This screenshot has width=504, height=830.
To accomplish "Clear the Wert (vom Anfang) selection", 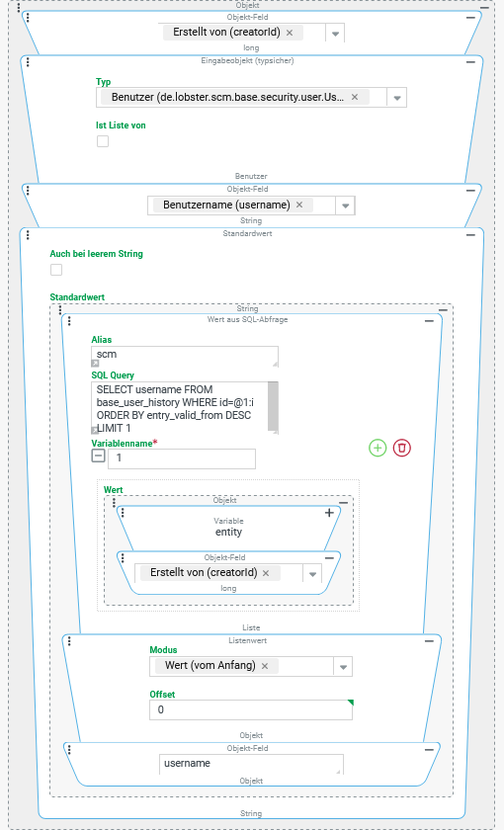I will (x=265, y=666).
